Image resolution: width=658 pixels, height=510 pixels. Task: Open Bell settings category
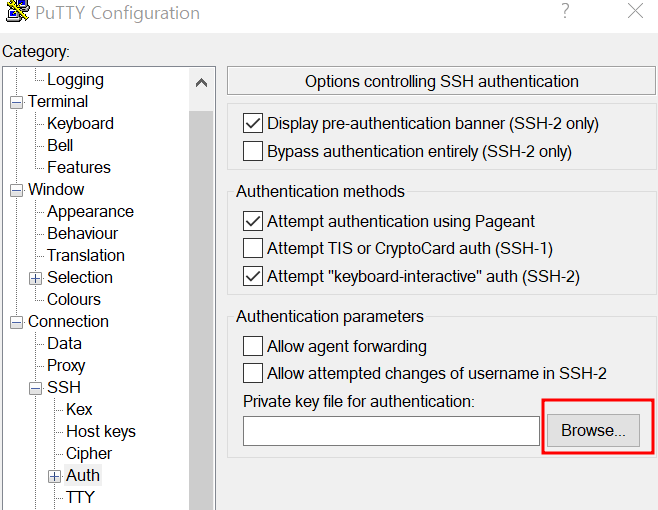[x=60, y=145]
